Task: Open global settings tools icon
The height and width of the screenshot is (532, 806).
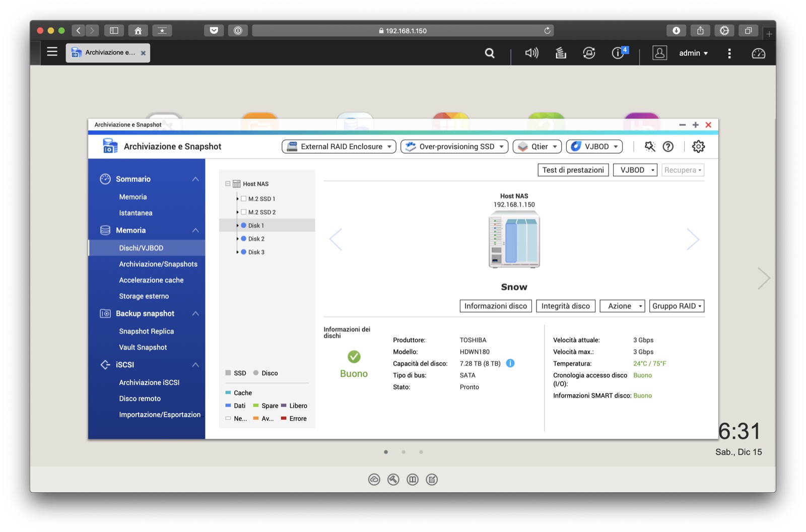Action: (650, 147)
